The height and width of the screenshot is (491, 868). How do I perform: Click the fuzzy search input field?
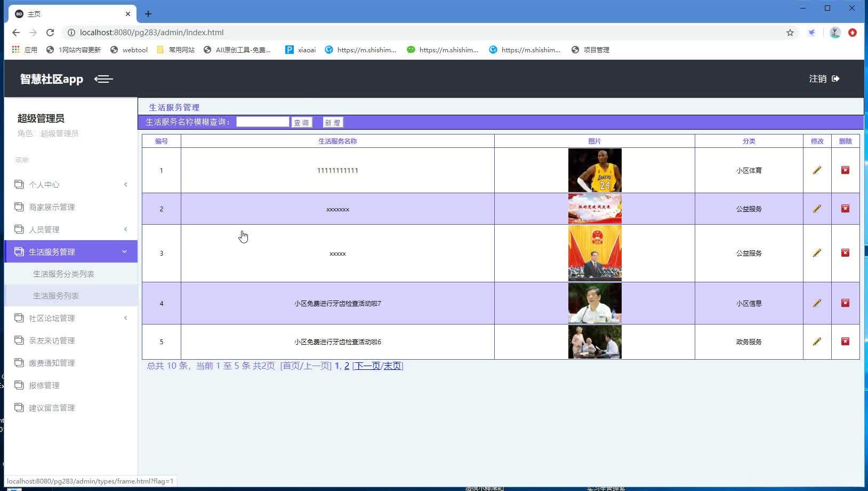[262, 122]
